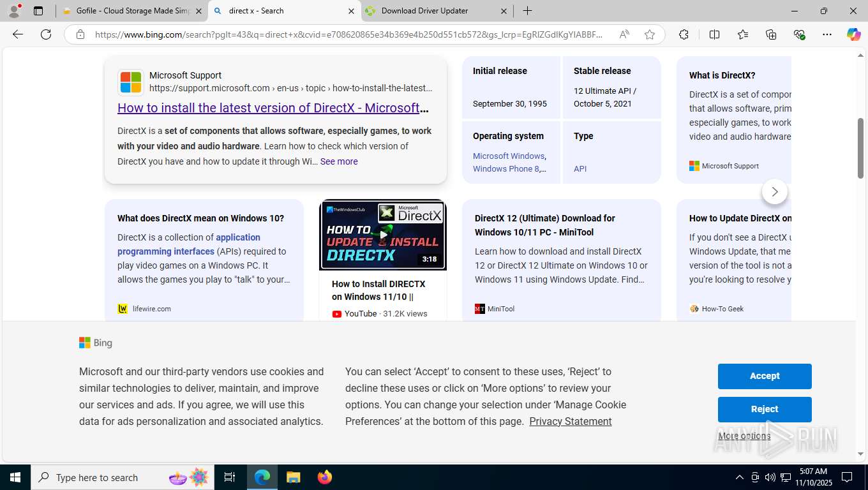This screenshot has height=490, width=868.
Task: Open Extensions puzzle icon
Action: tap(684, 34)
